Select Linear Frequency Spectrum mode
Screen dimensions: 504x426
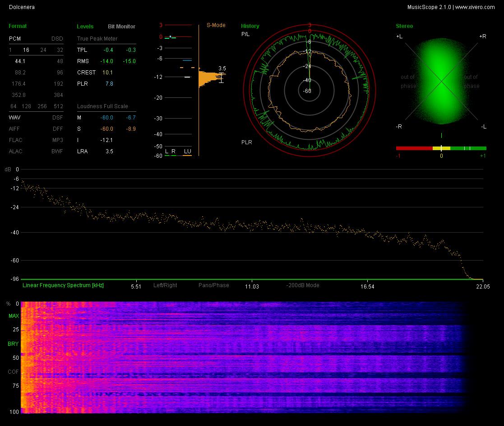coord(63,285)
